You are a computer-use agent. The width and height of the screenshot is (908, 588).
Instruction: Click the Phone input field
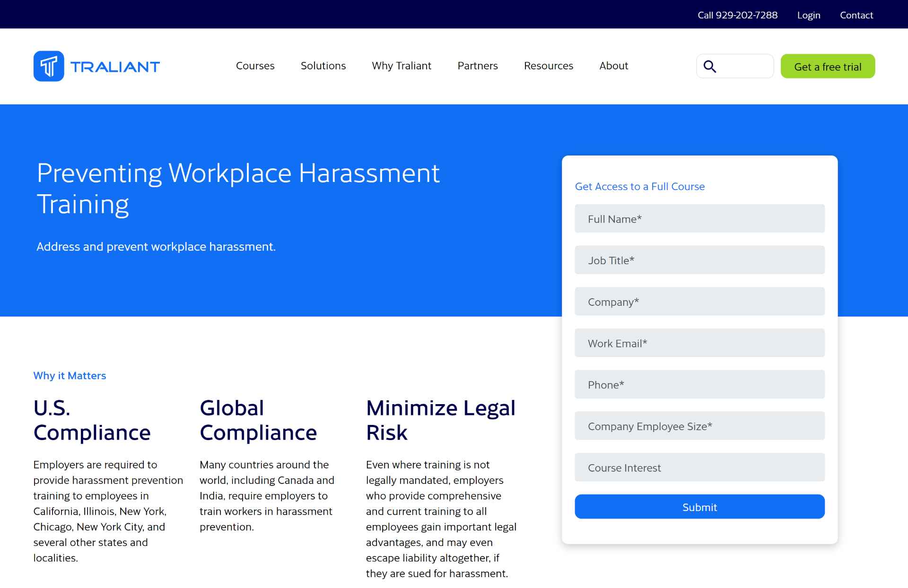point(699,385)
